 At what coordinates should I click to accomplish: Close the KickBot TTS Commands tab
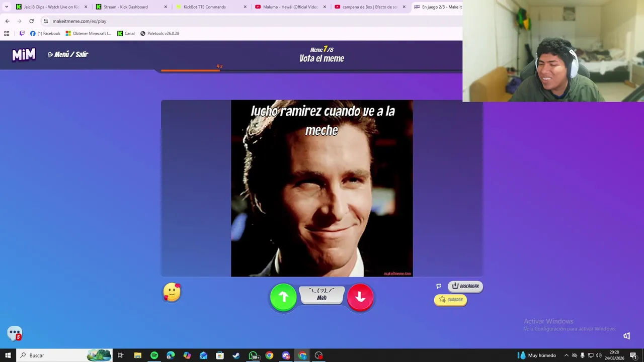tap(245, 7)
